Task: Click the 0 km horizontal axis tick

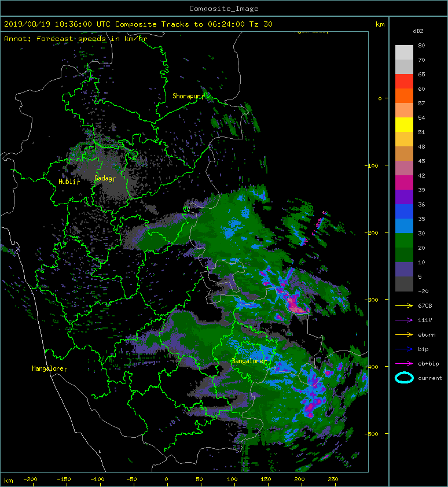Action: [166, 479]
